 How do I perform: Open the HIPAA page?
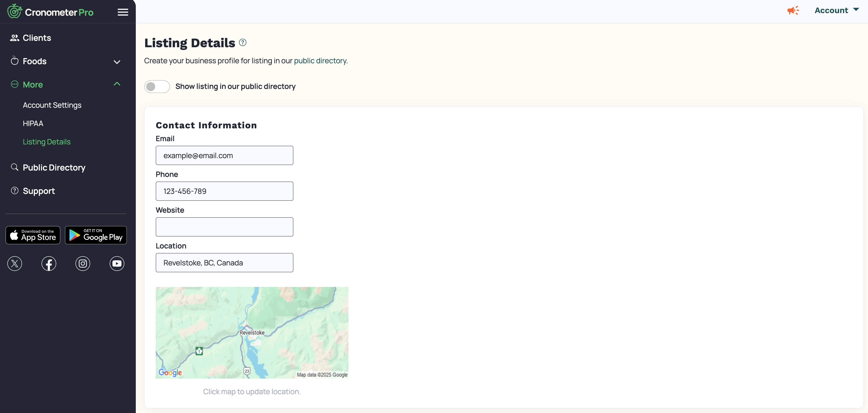(x=33, y=124)
